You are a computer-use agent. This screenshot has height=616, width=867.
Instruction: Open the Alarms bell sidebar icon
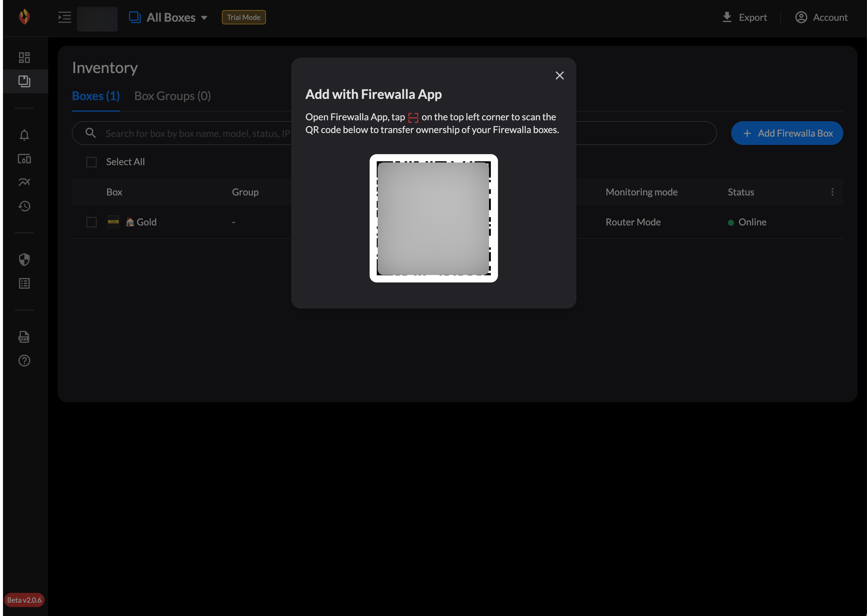[24, 135]
